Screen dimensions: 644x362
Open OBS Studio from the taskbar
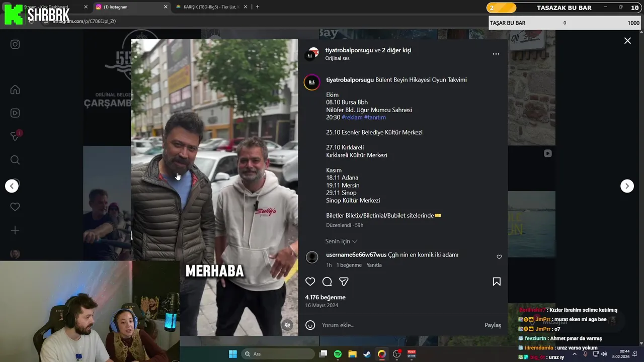[x=397, y=354]
